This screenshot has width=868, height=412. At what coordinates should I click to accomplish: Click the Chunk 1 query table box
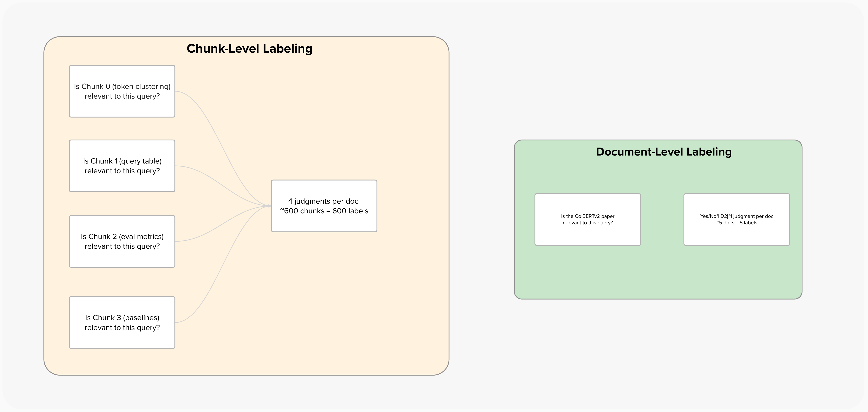(122, 166)
